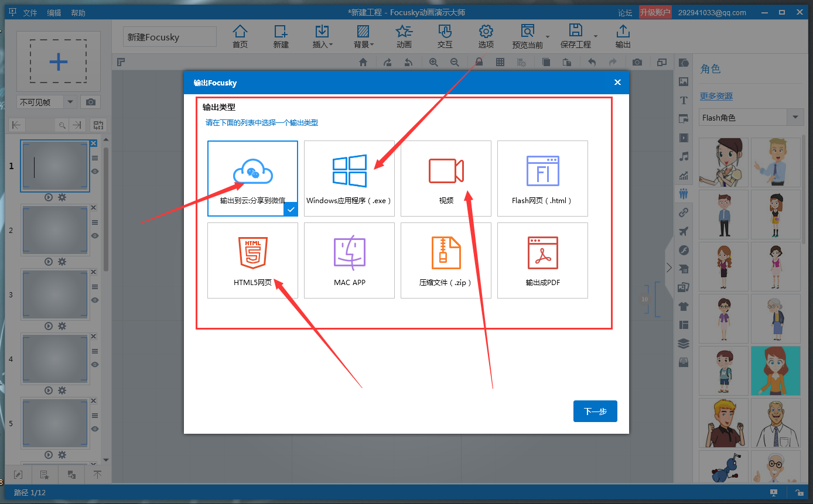Click the account email 292941033@qq.com
This screenshot has width=813, height=504.
(712, 13)
